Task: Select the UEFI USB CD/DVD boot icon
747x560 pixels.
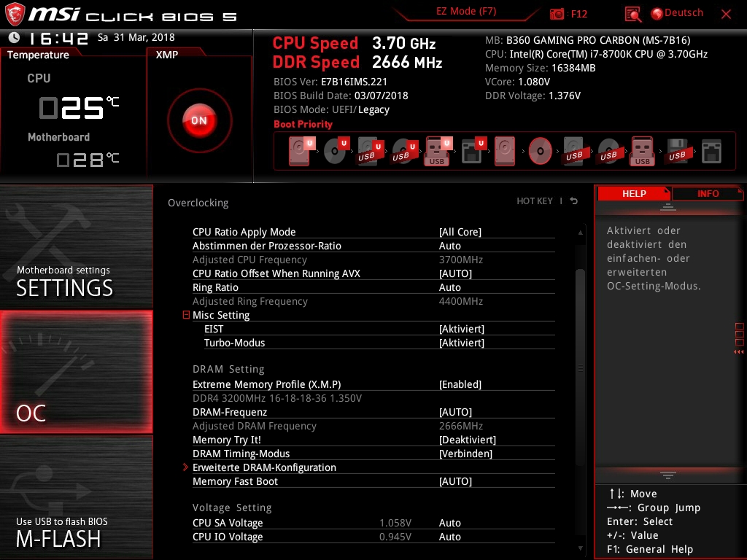Action: (404, 151)
